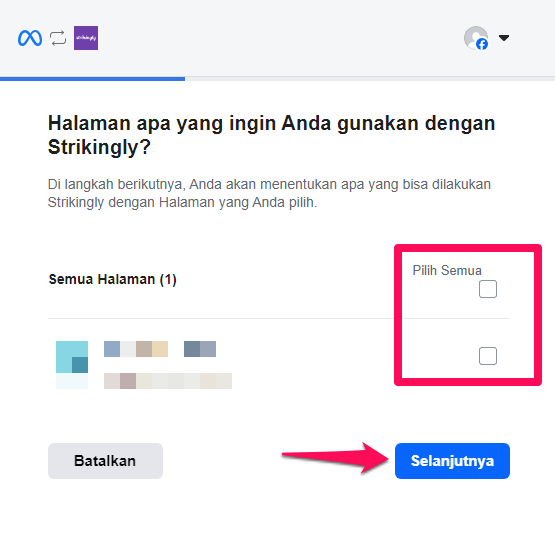Click the Meta infinity logo
This screenshot has width=555, height=538.
click(x=30, y=38)
